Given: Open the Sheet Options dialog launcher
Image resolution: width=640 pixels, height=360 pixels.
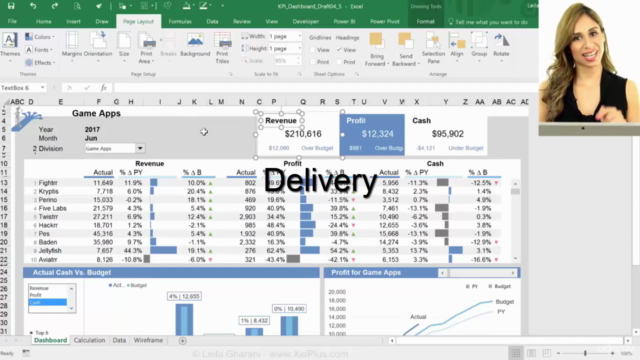Looking at the screenshot, I should click(x=357, y=74).
